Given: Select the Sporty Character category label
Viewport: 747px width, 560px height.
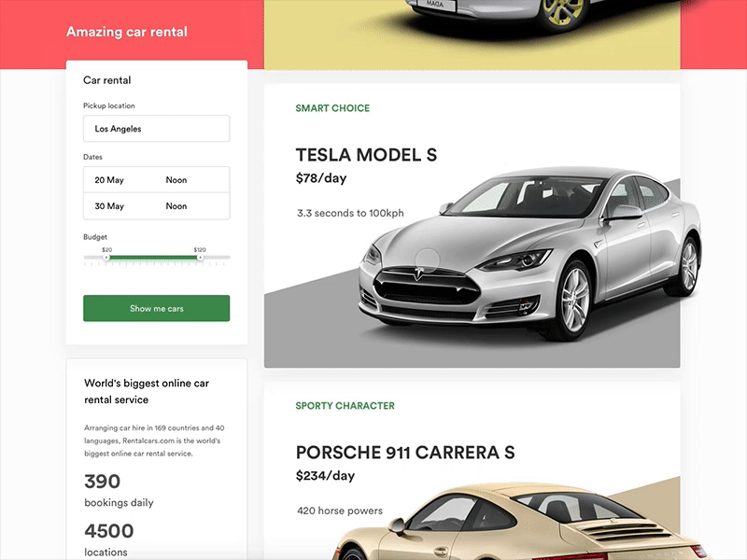Looking at the screenshot, I should [x=345, y=406].
